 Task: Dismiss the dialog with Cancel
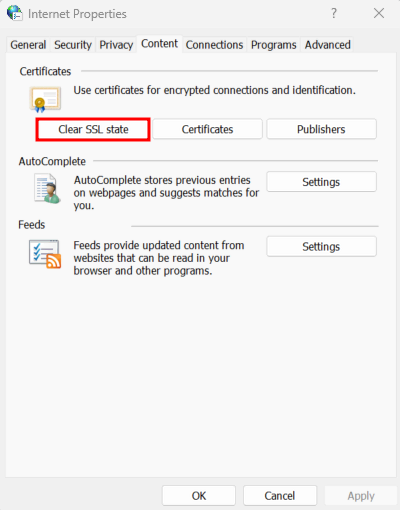[280, 496]
